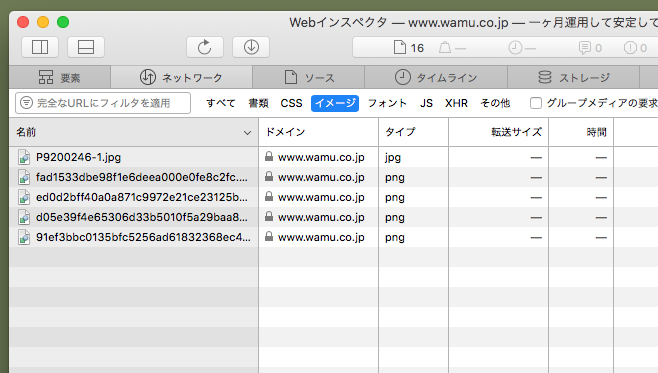Filter resources by フォント
The height and width of the screenshot is (373, 658).
click(387, 103)
